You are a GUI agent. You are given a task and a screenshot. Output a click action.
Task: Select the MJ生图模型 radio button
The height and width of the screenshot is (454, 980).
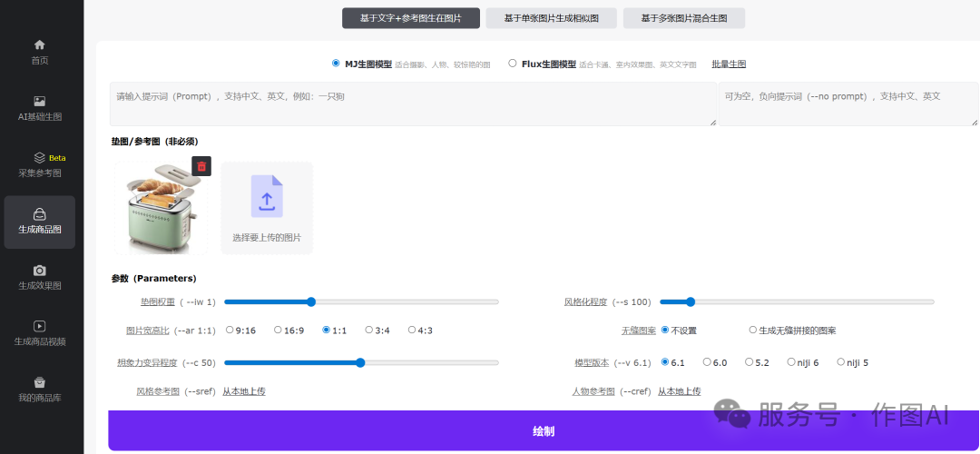tap(337, 64)
